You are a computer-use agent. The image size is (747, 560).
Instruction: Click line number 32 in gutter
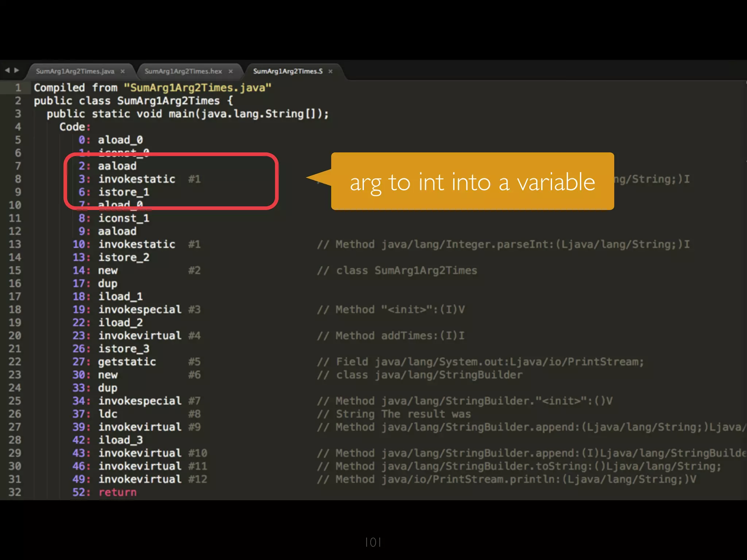pos(15,492)
